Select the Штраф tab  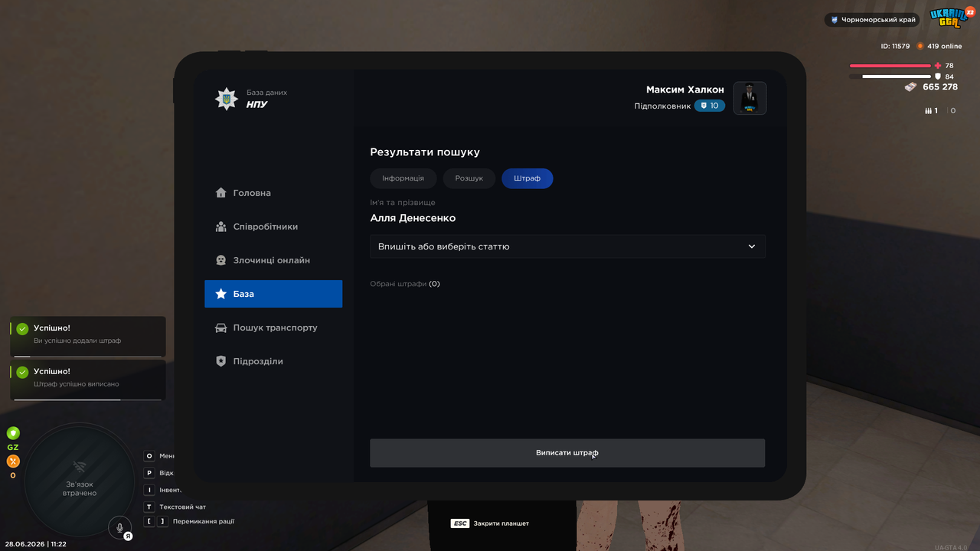point(528,178)
